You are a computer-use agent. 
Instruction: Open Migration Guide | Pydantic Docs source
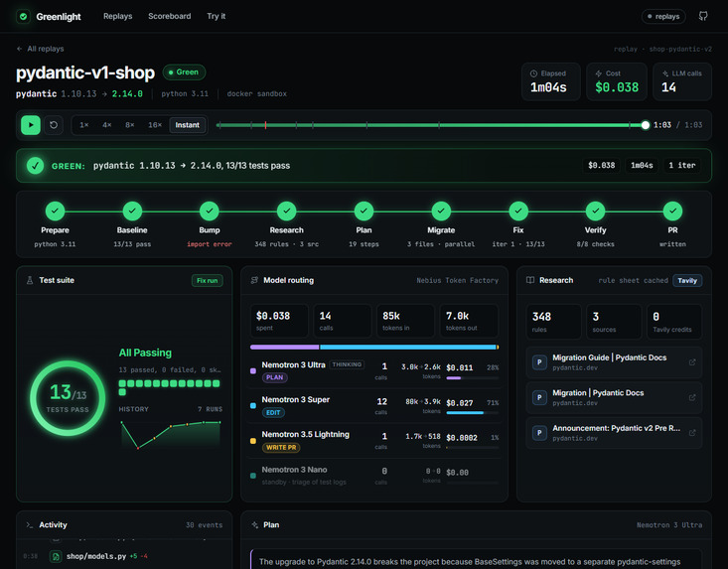tap(614, 362)
